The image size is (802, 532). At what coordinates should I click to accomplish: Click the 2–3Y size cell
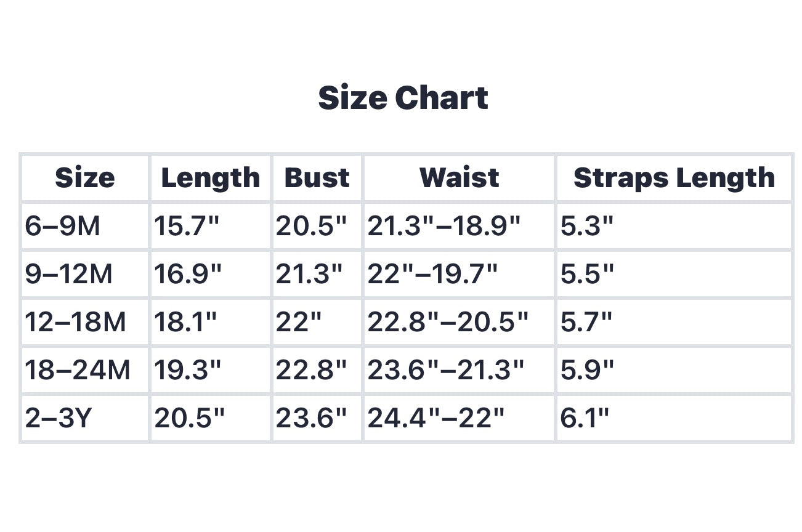point(58,418)
